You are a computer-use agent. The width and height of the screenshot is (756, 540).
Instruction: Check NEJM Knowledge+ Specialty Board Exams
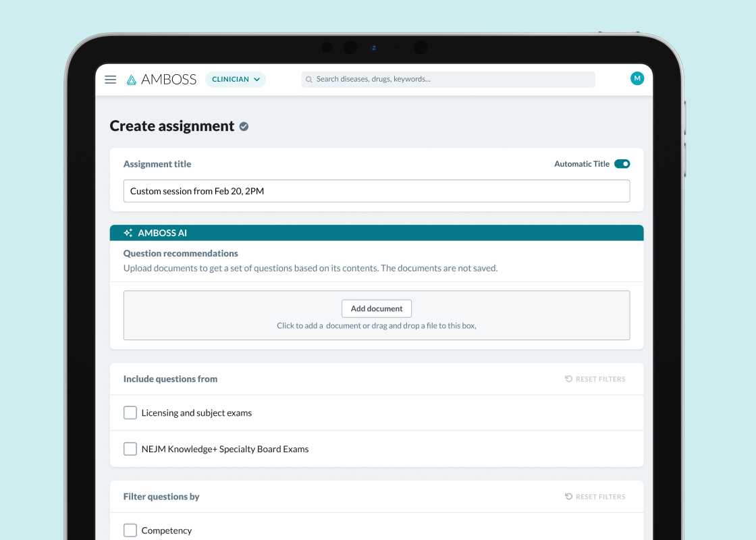[x=130, y=449]
